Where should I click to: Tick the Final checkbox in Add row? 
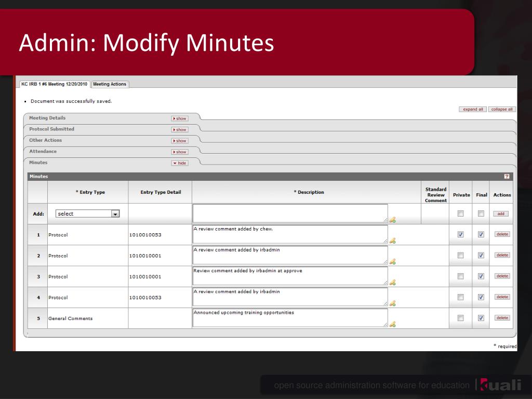pos(481,214)
